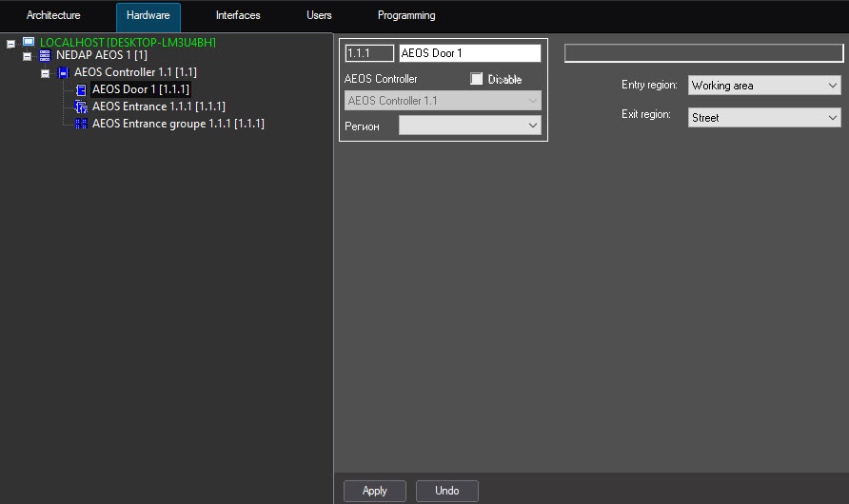Open the Регион dropdown
849x504 pixels.
click(x=470, y=126)
